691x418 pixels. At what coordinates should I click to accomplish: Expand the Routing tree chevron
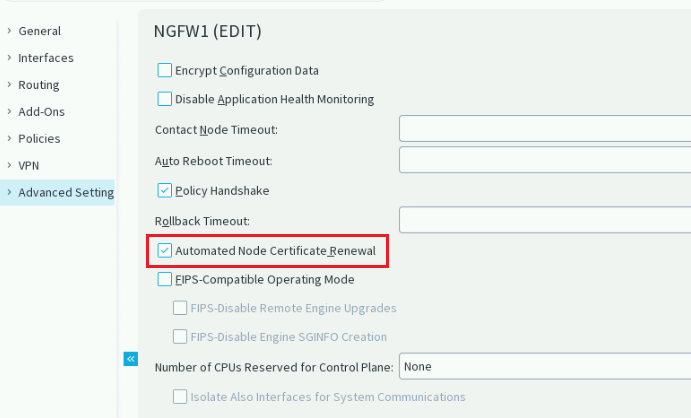pyautogui.click(x=10, y=85)
